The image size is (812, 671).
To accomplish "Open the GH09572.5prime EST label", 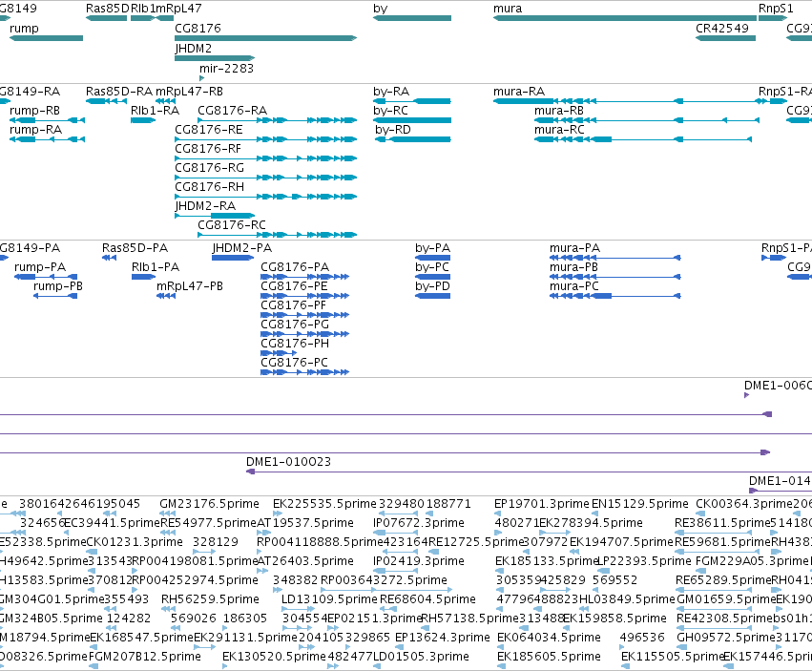I will 725,638.
